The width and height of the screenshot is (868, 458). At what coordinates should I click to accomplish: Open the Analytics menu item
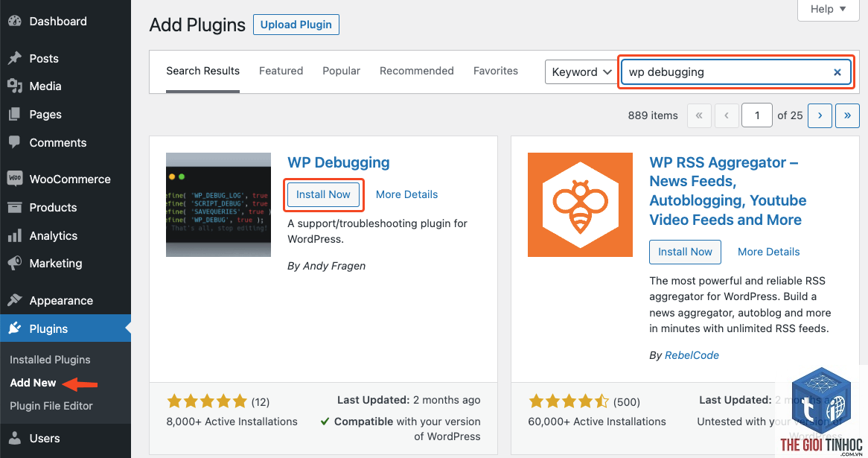pos(66,235)
